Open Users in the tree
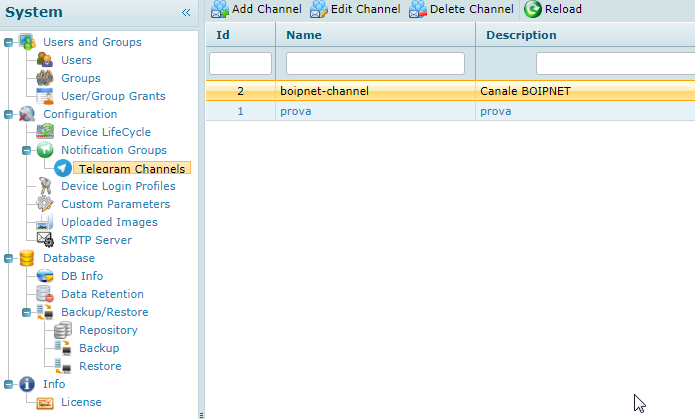 [x=76, y=60]
